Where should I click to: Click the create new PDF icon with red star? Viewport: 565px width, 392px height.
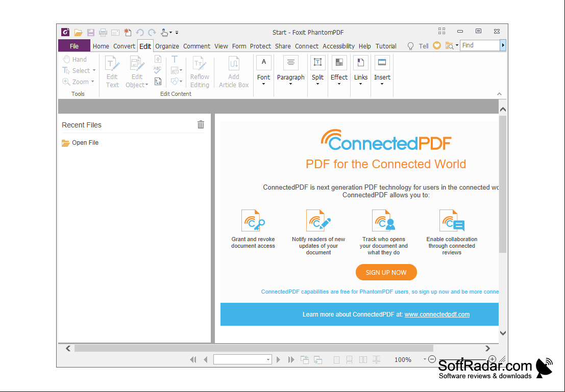[128, 33]
